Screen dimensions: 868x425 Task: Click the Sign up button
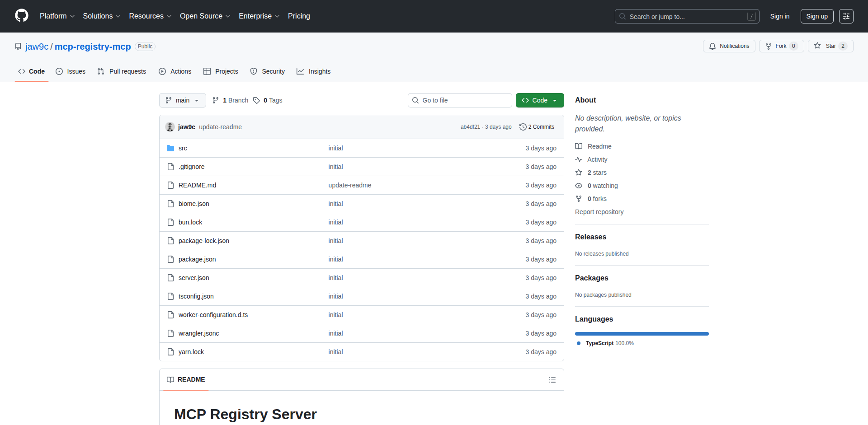click(x=816, y=16)
